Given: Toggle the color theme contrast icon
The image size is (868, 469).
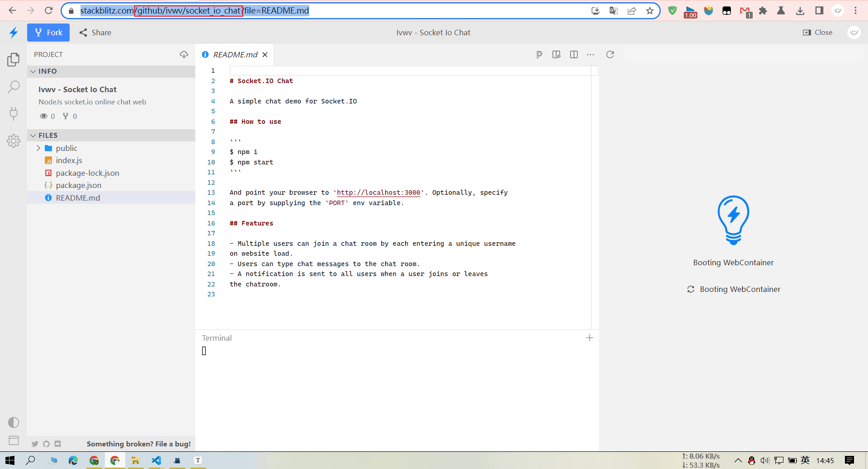Looking at the screenshot, I should pos(14,422).
